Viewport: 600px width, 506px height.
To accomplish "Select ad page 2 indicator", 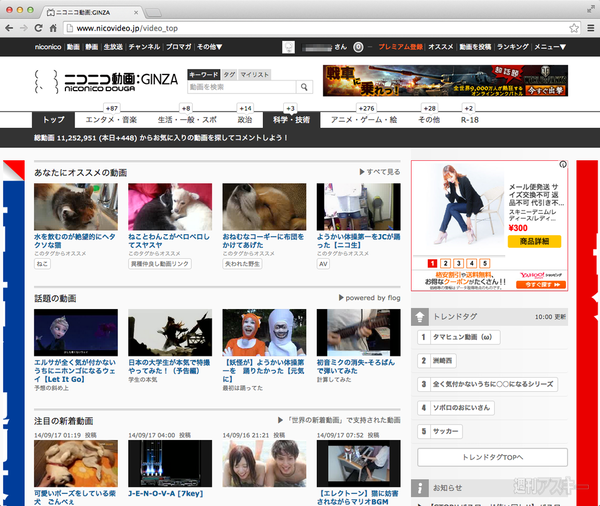I will [x=445, y=263].
